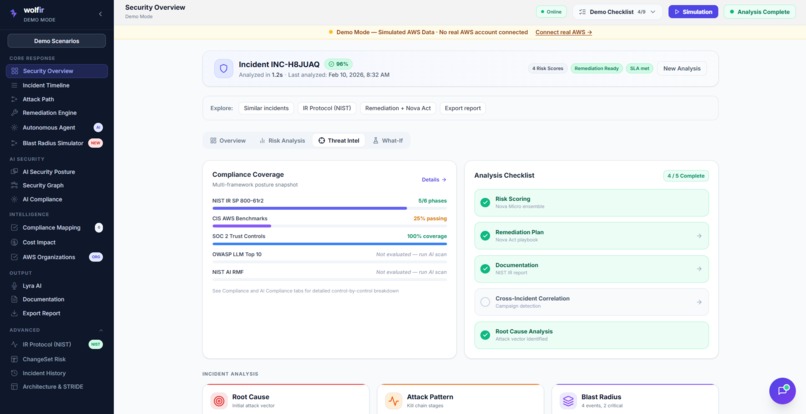
Task: Open the Blast Radius layers icon card
Action: 569,401
